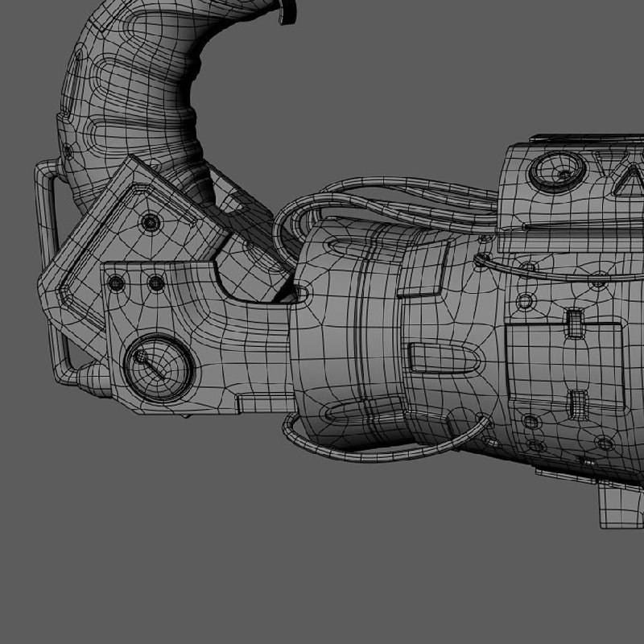Select the small bar under the gauge bracket
Viewport: 644px width, 644px height.
pyautogui.click(x=265, y=403)
